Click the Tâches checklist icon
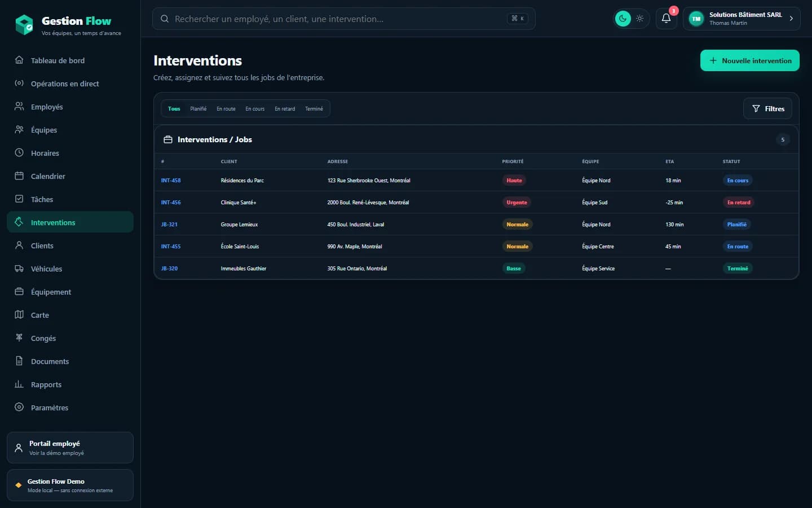812x508 pixels. point(19,199)
